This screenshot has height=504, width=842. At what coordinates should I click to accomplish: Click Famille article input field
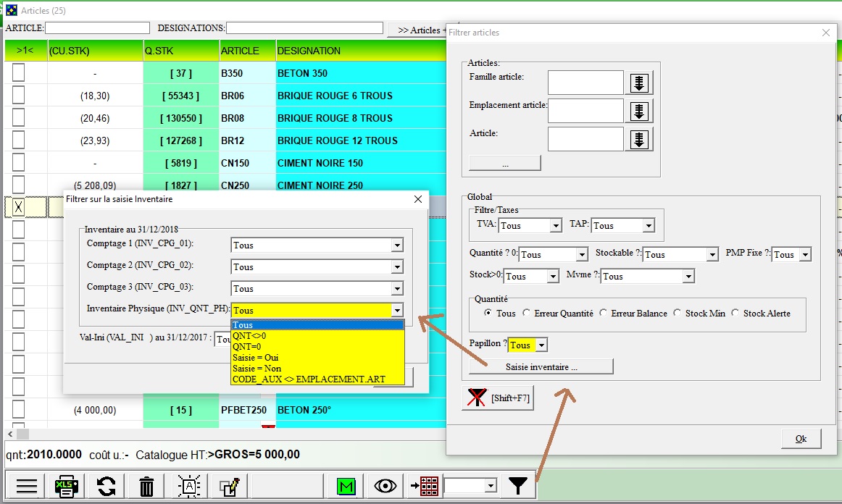pyautogui.click(x=585, y=83)
